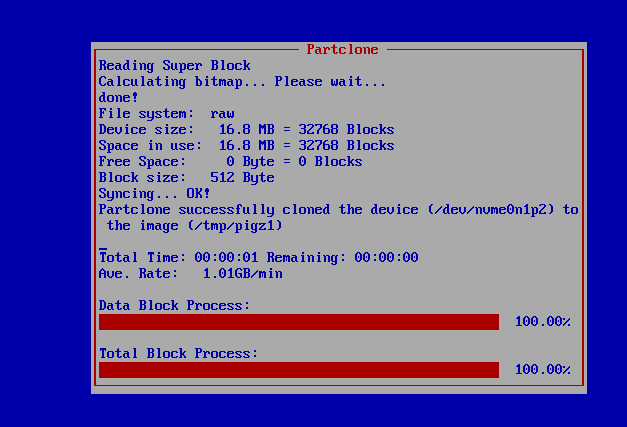Click the 'Space in use' line

pos(246,146)
